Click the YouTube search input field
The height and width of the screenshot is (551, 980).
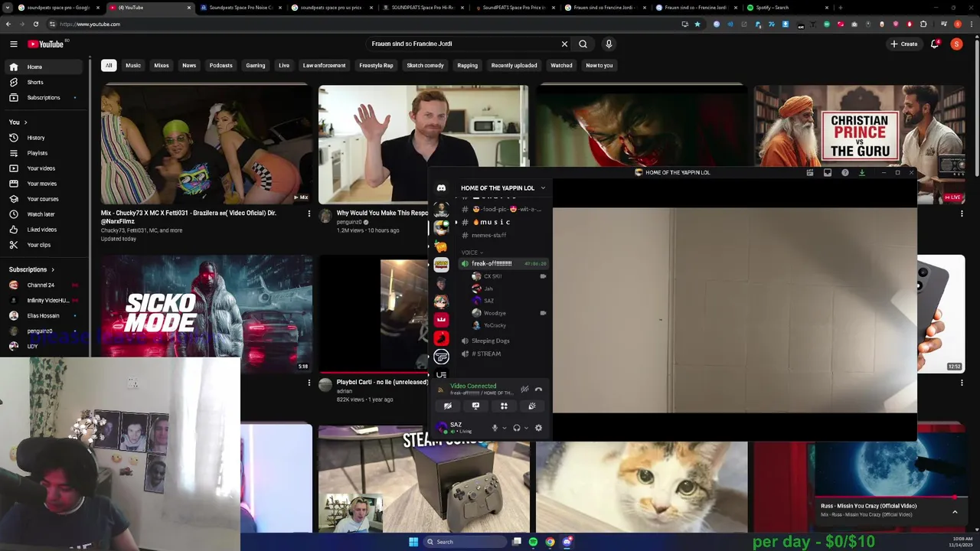pos(463,44)
